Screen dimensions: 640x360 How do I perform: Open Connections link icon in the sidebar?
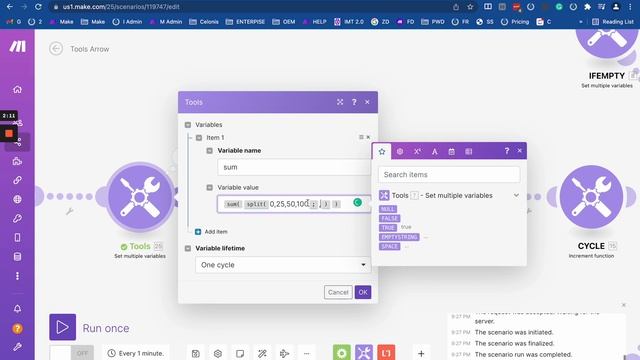tap(17, 180)
